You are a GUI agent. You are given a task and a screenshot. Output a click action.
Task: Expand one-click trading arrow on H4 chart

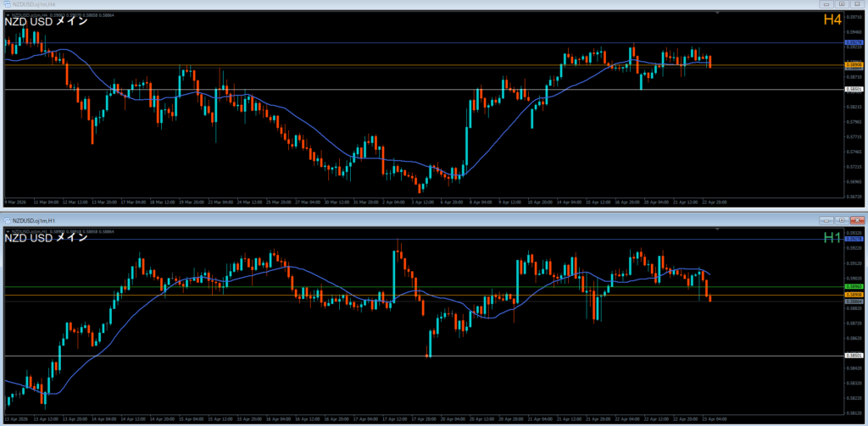7,14
